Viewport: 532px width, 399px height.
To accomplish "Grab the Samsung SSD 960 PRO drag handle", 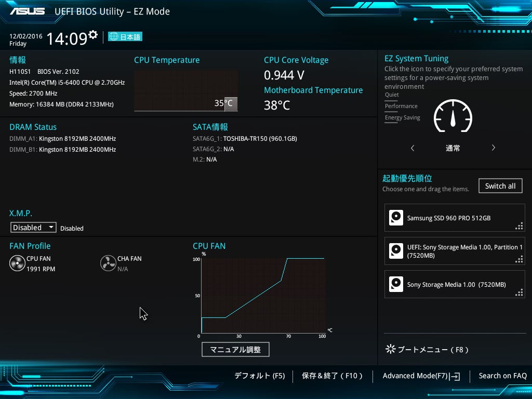I will 519,226.
